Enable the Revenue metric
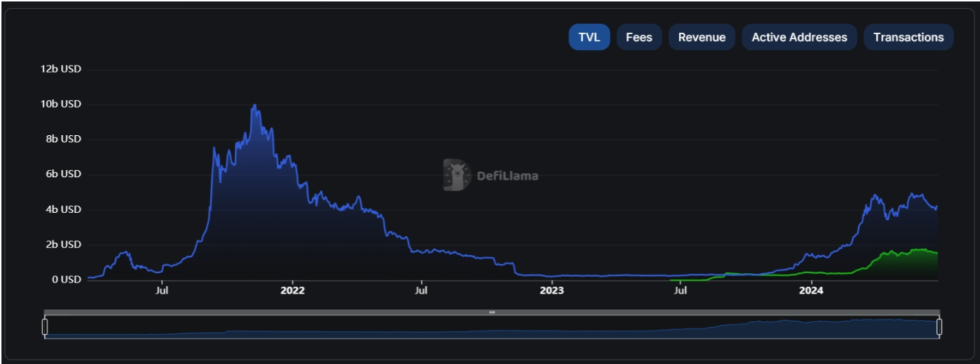Viewport: 980px width, 364px height. tap(702, 37)
